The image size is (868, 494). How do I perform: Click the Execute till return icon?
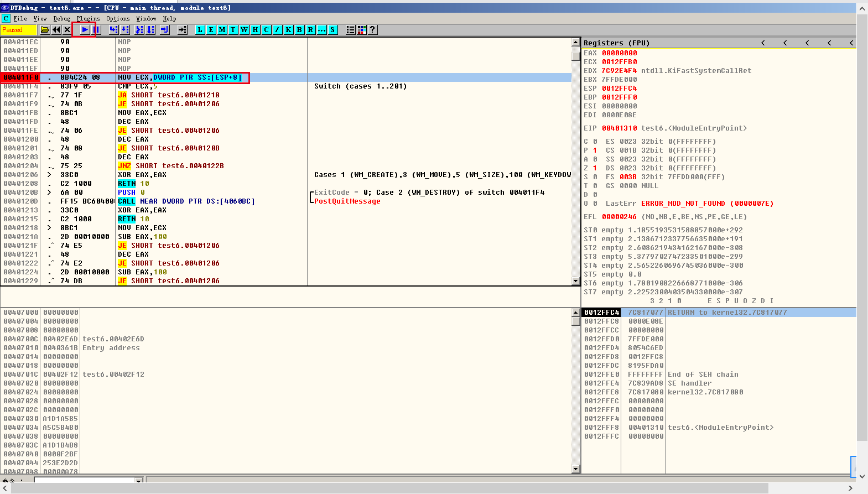point(165,30)
